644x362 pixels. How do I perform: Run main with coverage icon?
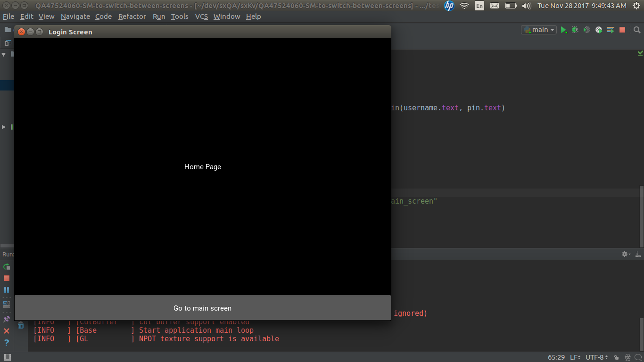(x=587, y=30)
